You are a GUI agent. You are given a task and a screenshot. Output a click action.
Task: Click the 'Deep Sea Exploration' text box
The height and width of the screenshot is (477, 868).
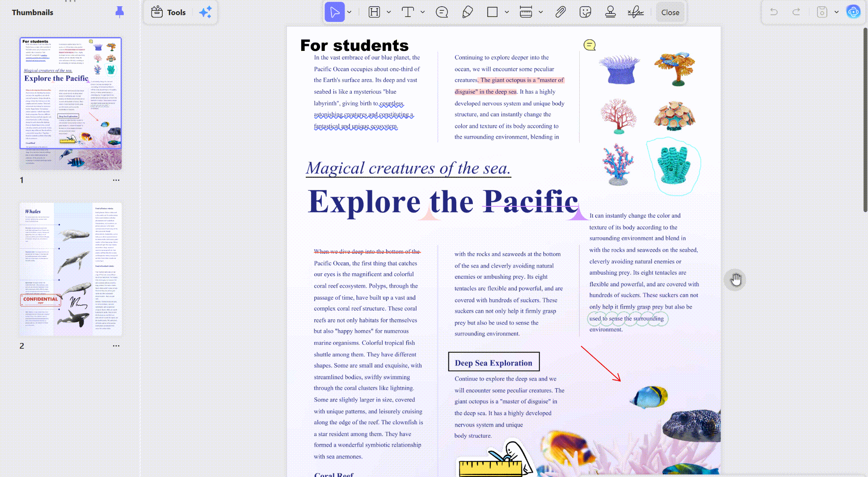(494, 362)
